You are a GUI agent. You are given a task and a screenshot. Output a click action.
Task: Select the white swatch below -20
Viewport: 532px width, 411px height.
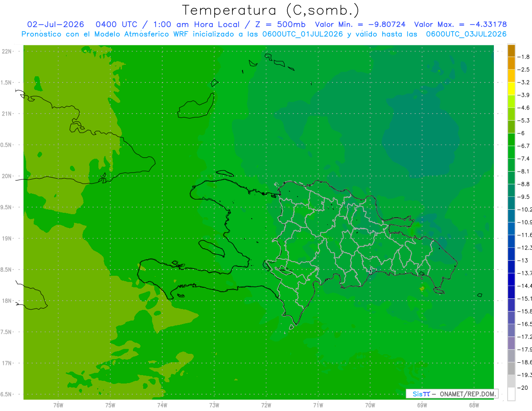511,394
